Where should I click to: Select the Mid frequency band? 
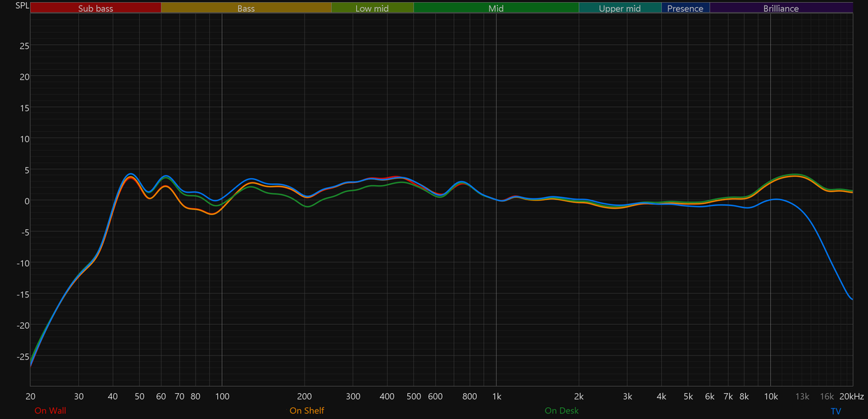click(496, 8)
